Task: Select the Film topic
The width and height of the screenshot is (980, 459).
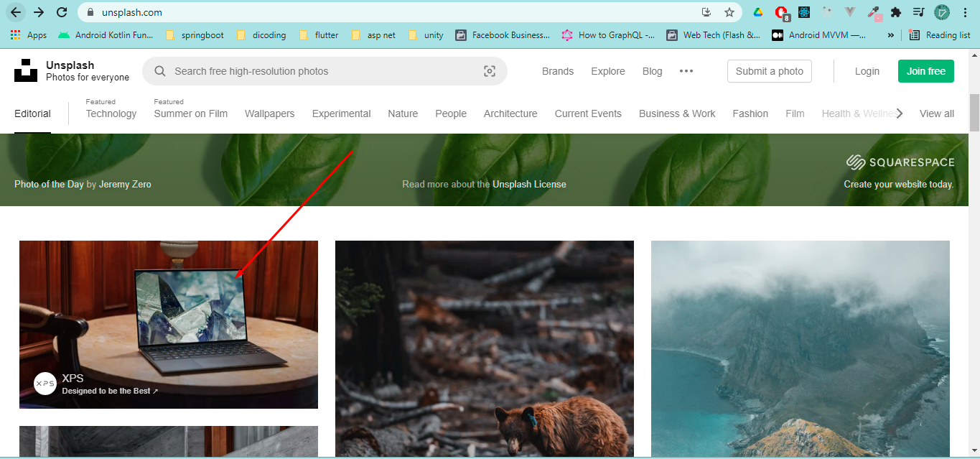Action: [795, 113]
